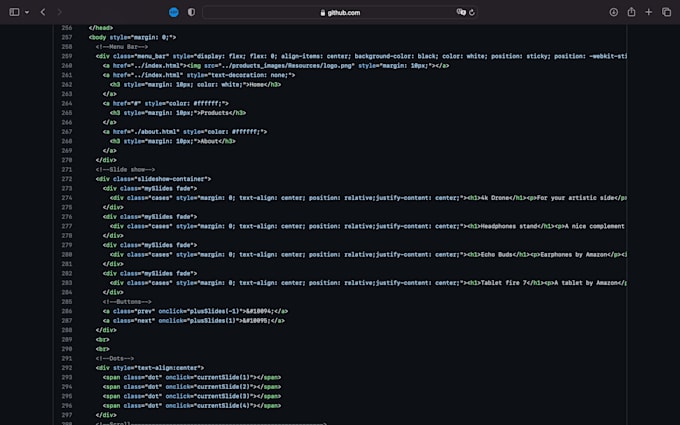680x425 pixels.
Task: Go forward to the next page
Action: pyautogui.click(x=59, y=12)
